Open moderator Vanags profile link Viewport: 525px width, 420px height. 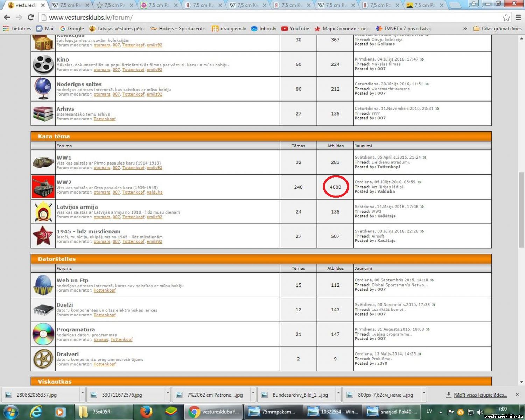(x=101, y=339)
